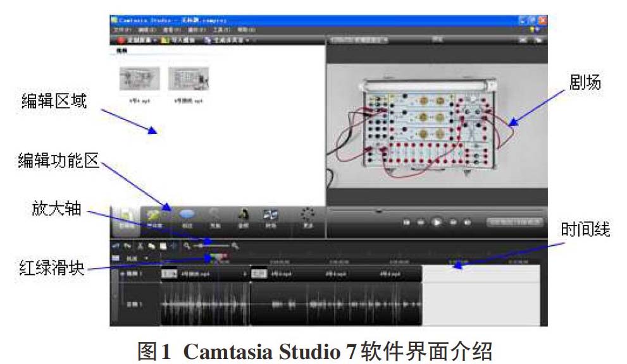Click the zoom out magnifier on the timeline

point(187,246)
